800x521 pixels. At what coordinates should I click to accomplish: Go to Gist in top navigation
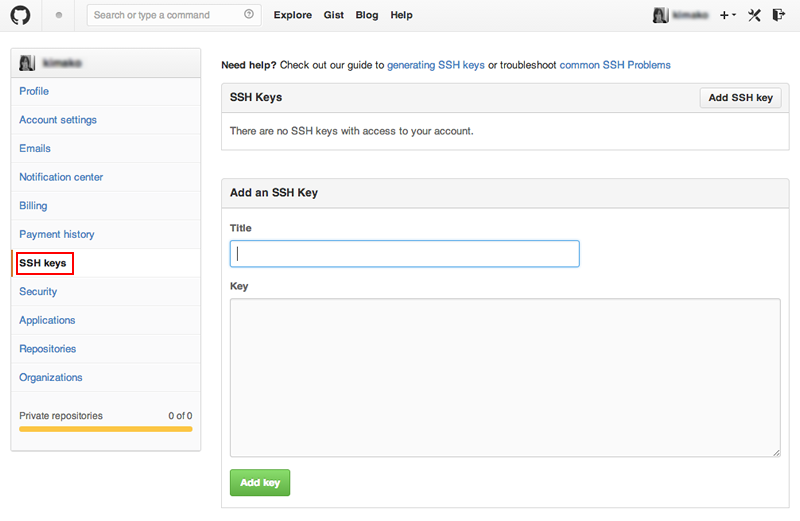[334, 15]
